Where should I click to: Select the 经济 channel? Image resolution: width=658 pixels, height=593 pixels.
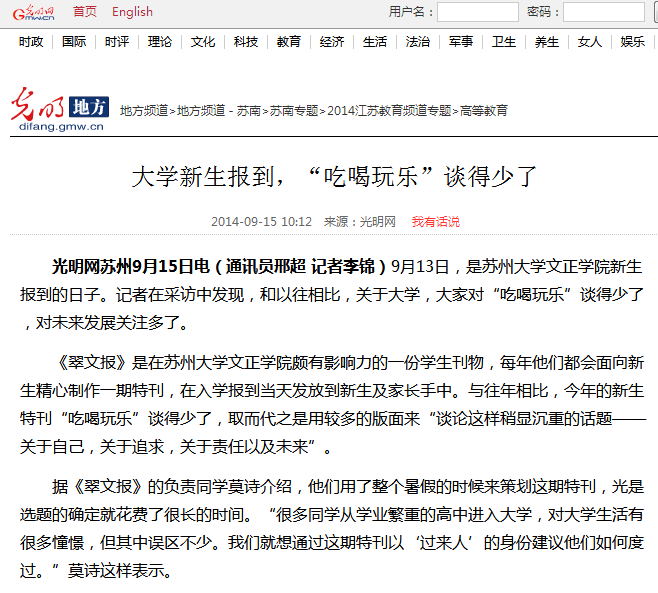(x=332, y=42)
